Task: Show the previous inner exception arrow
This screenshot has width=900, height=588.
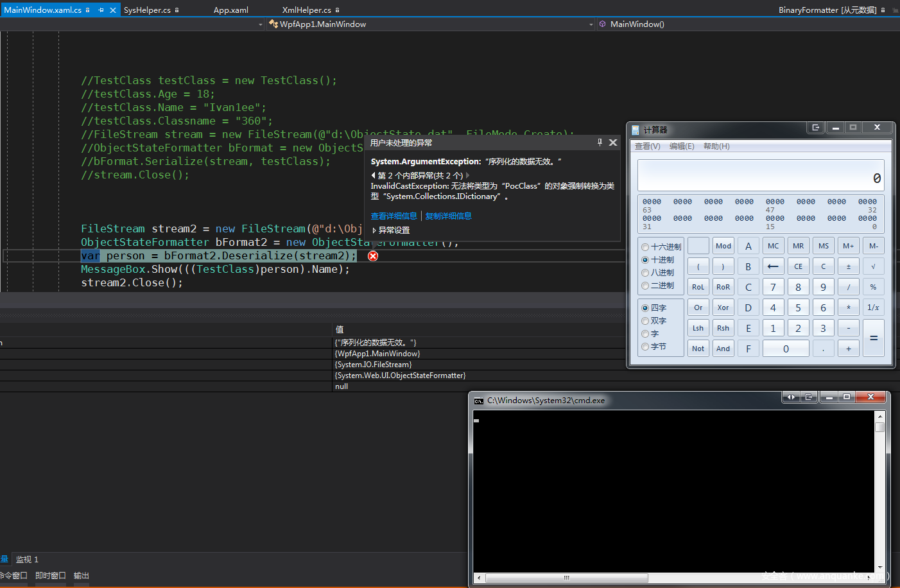Action: pyautogui.click(x=374, y=175)
